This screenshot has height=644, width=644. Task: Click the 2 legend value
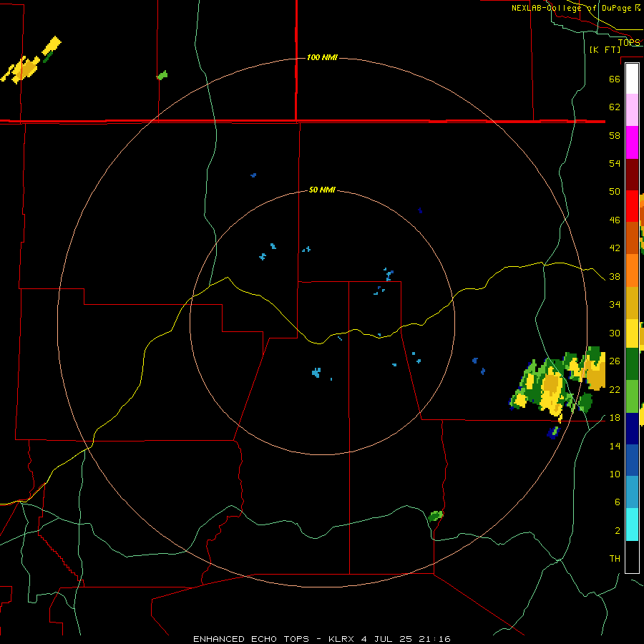[617, 531]
